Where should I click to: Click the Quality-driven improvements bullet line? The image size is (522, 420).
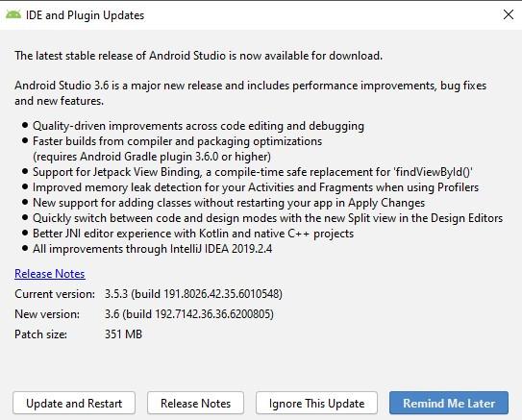[x=198, y=126]
